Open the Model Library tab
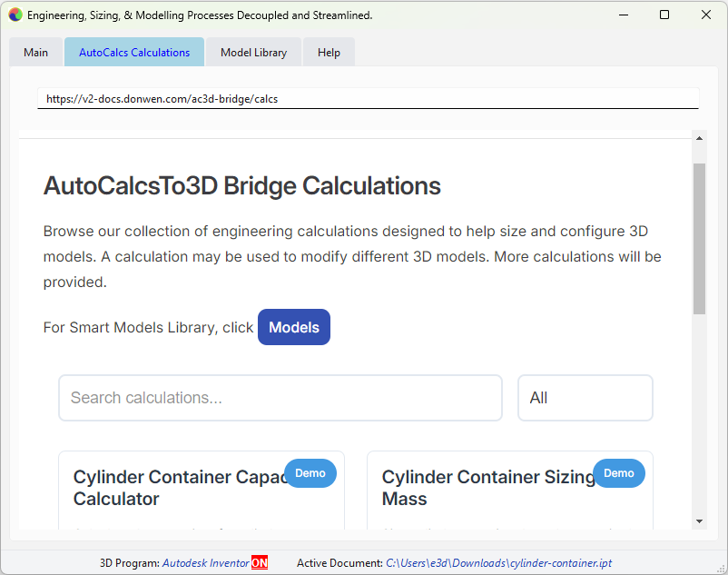 (x=253, y=53)
